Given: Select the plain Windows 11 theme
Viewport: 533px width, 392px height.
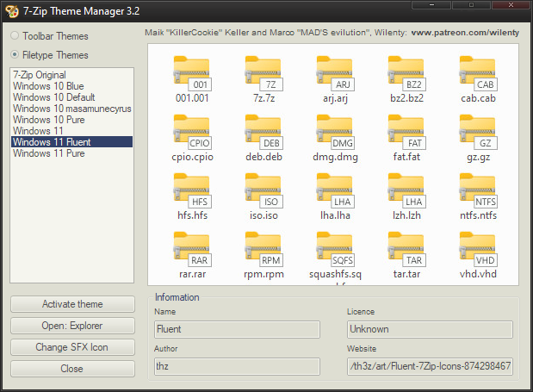Looking at the screenshot, I should pyautogui.click(x=71, y=131).
